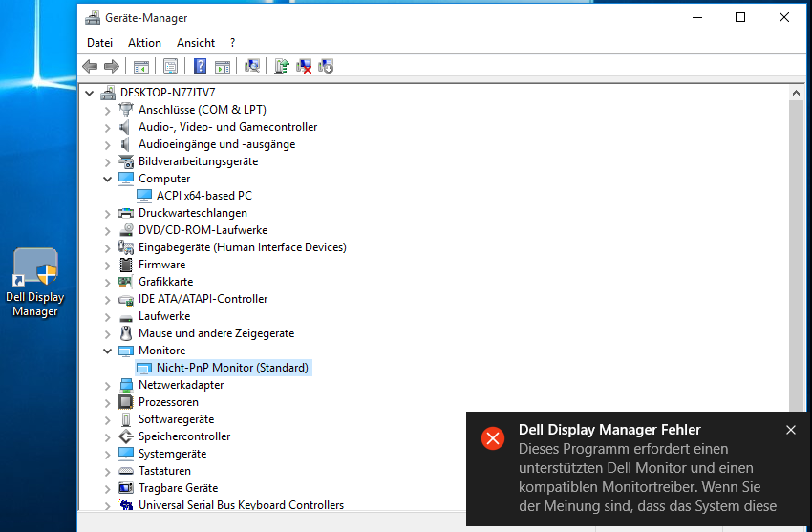
Task: Select the Druckwarteschlangen printer icon
Action: pyautogui.click(x=126, y=213)
